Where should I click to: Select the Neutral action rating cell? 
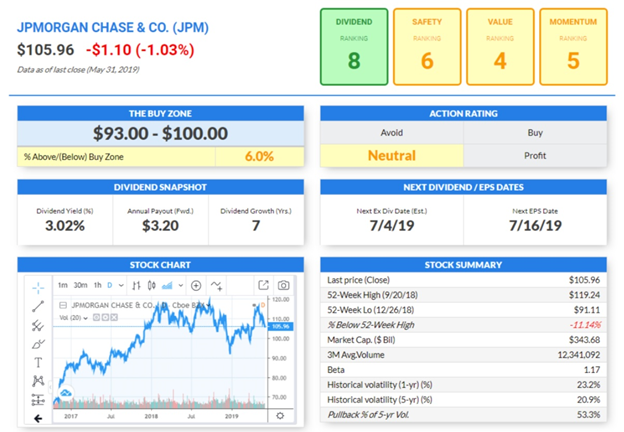click(392, 156)
